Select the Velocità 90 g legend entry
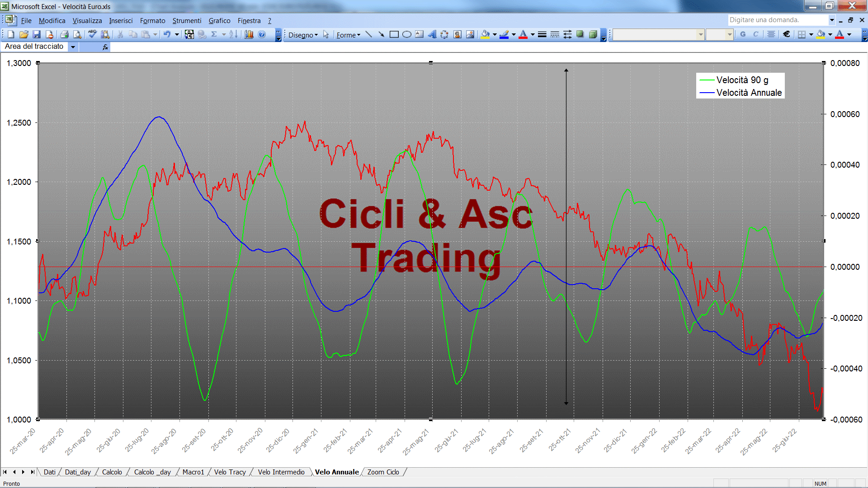The height and width of the screenshot is (488, 868). (x=734, y=80)
